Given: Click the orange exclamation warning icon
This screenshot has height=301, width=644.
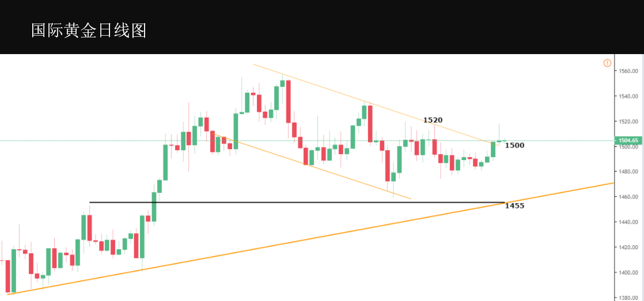Looking at the screenshot, I should click(607, 63).
